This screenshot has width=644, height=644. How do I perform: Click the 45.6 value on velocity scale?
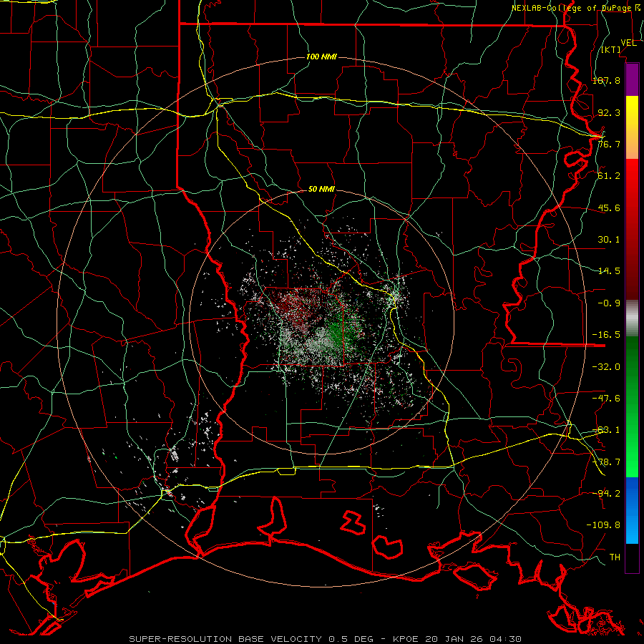click(x=609, y=208)
